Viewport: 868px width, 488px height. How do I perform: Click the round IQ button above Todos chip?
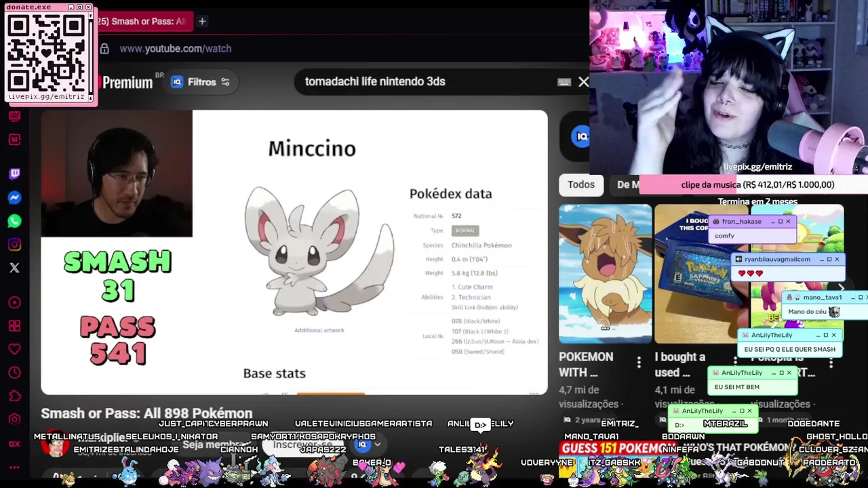(580, 136)
